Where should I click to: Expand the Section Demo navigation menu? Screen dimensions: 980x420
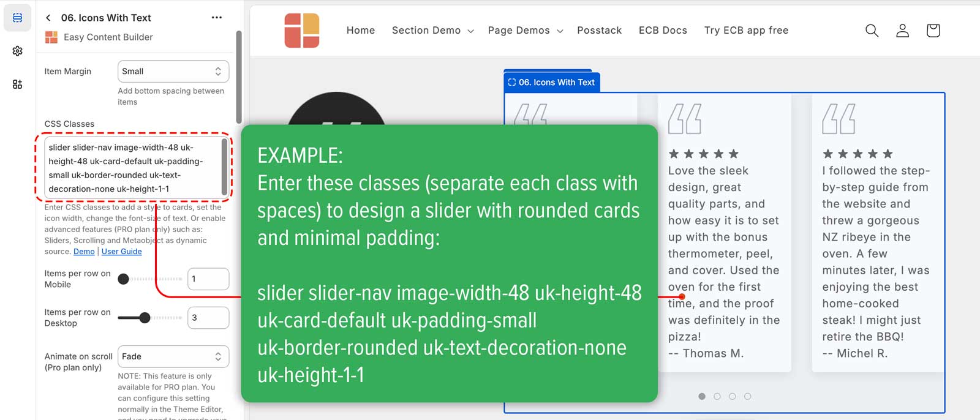coord(432,31)
